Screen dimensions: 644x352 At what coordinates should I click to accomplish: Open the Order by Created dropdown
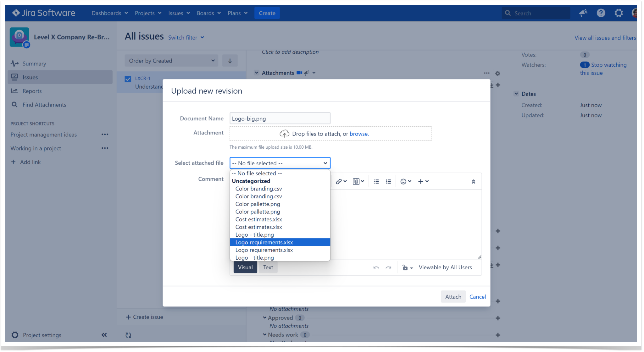coord(171,60)
